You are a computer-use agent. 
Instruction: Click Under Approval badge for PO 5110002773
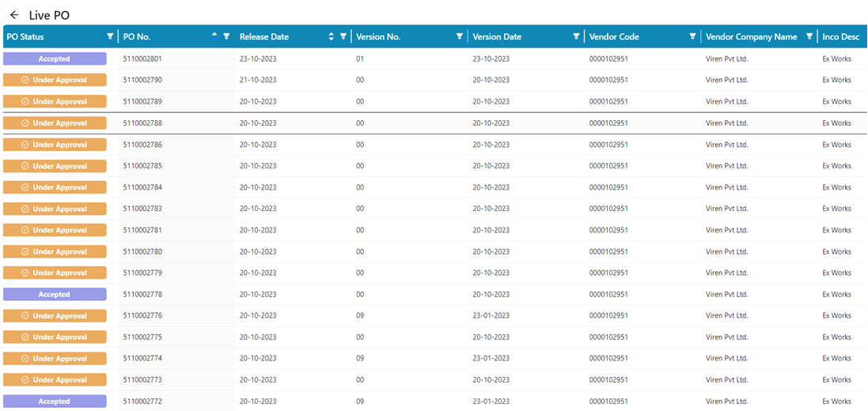(x=55, y=380)
